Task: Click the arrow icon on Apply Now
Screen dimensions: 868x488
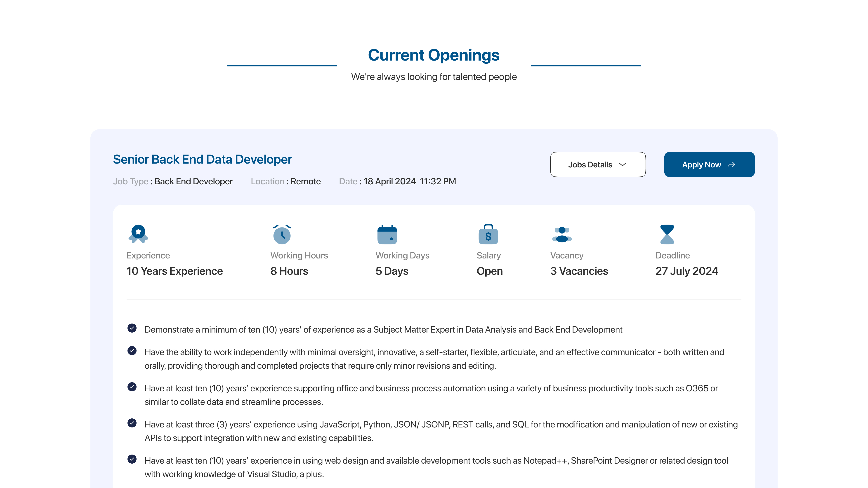Action: pyautogui.click(x=731, y=165)
